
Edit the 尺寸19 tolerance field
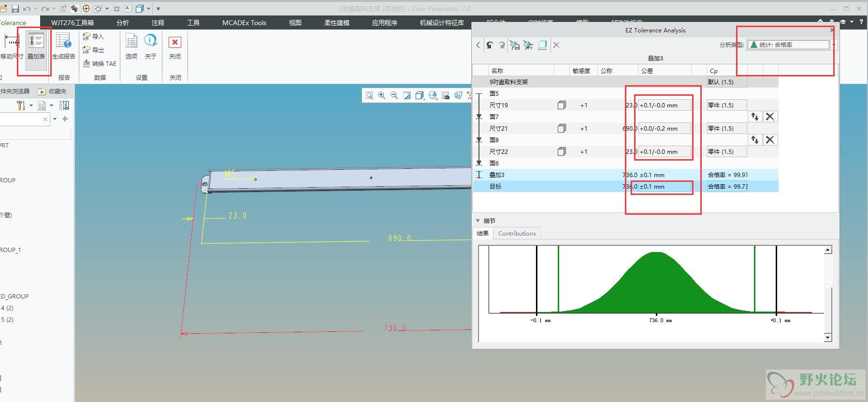click(x=665, y=105)
